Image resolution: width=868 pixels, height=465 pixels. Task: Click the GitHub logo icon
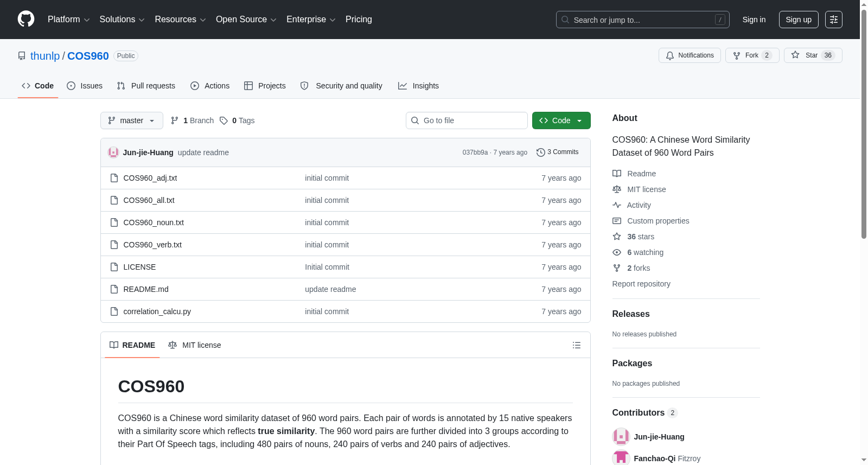[x=26, y=20]
